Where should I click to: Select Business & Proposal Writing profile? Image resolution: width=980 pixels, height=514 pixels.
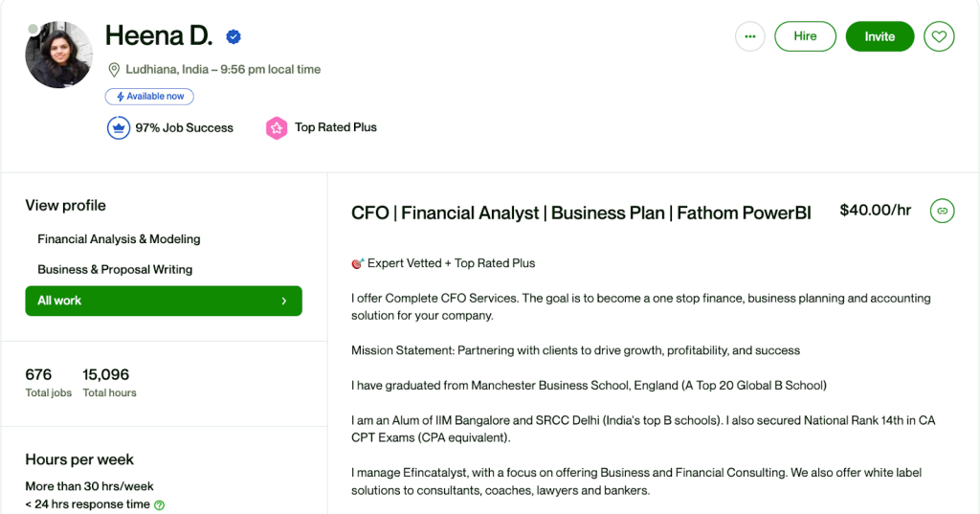(x=115, y=270)
